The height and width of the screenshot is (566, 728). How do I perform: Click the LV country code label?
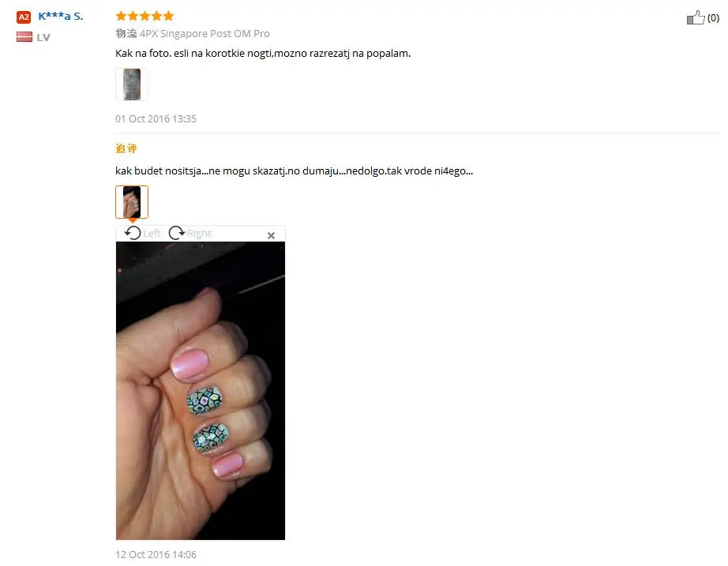pos(43,37)
